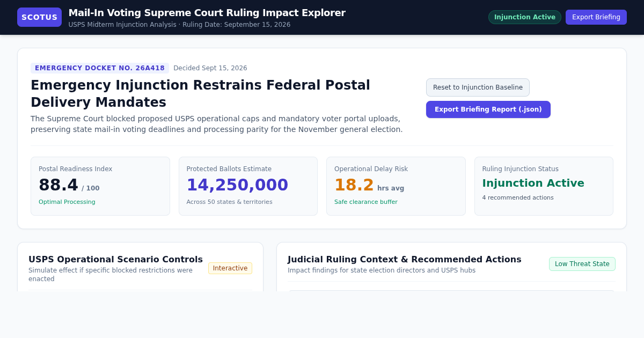This screenshot has width=644, height=338.
Task: Reset to Injunction Baseline
Action: coord(478,87)
